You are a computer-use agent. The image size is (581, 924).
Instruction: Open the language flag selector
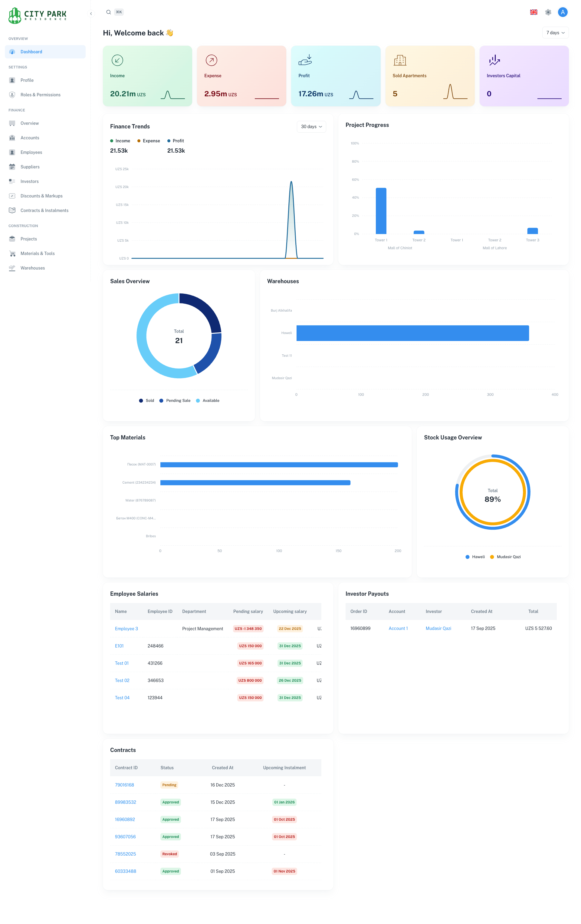[x=533, y=12]
